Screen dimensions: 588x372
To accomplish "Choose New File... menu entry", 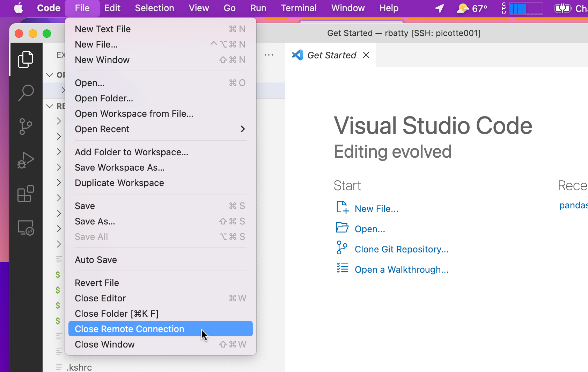I will [161, 44].
